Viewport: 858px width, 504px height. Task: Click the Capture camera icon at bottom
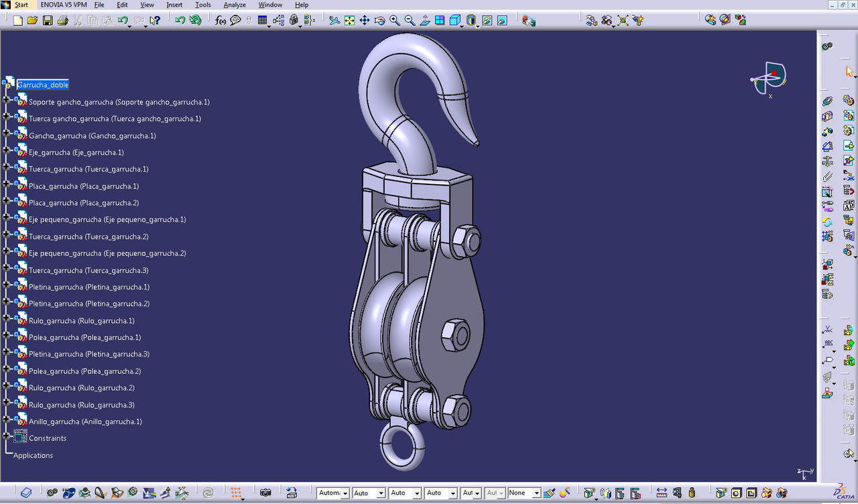[265, 493]
